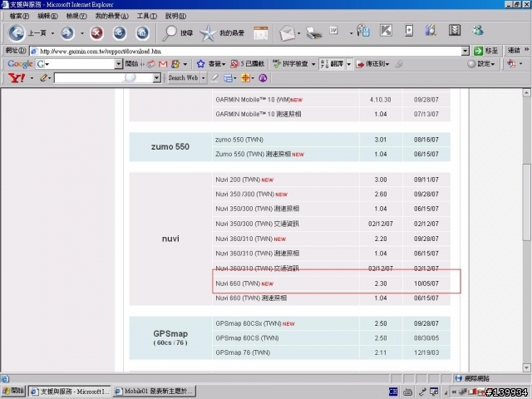Expand the Yahoo search box dropdown

[x=156, y=78]
